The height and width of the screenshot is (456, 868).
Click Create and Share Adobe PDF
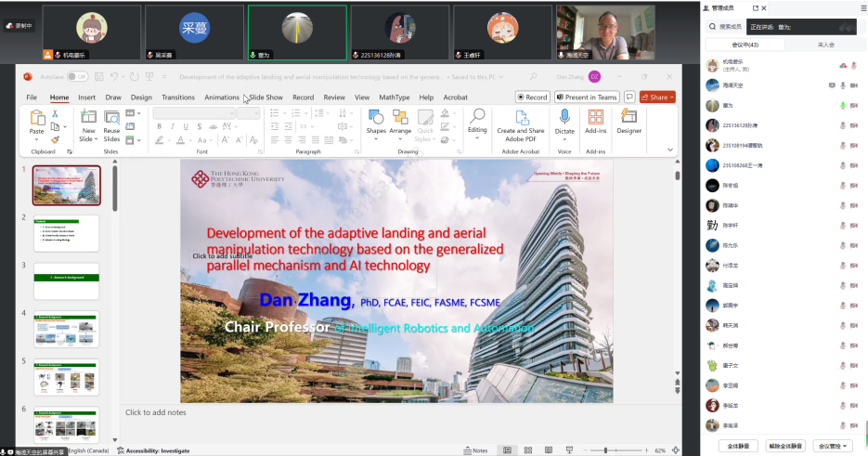click(x=521, y=122)
